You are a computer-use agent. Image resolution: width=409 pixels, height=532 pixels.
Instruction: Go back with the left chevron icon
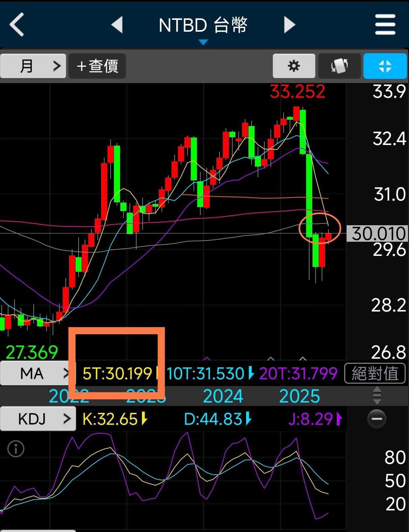click(17, 25)
